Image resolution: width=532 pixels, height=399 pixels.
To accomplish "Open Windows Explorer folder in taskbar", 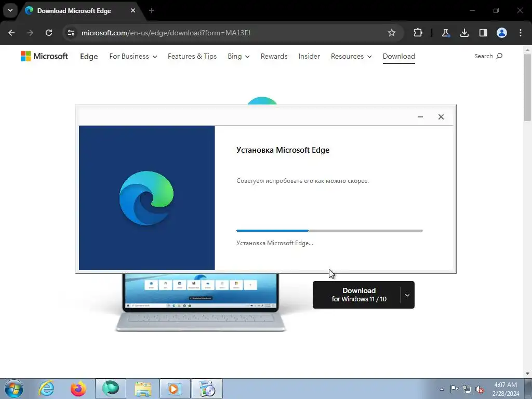I will [143, 389].
